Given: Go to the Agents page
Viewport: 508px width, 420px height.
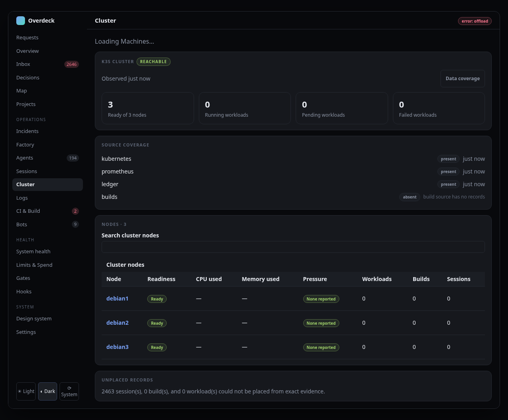Looking at the screenshot, I should coord(48,158).
